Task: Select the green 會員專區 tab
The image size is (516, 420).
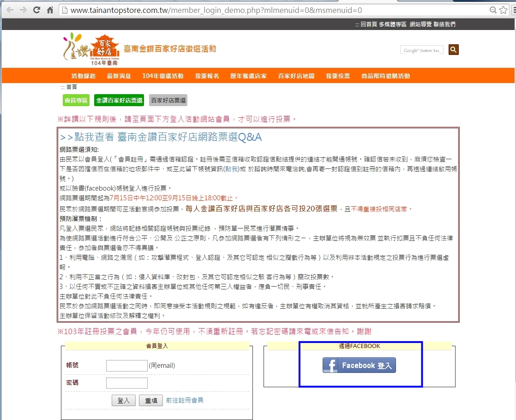Action: click(x=76, y=100)
